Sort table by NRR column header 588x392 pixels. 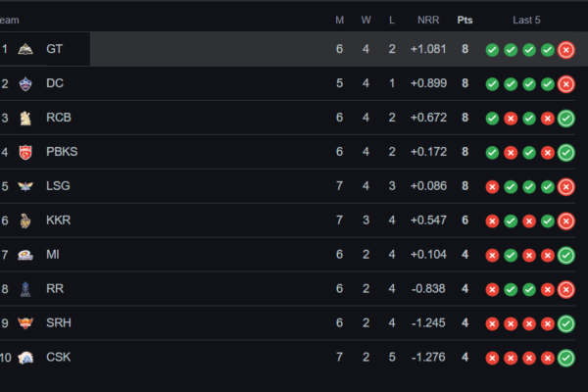[428, 21]
